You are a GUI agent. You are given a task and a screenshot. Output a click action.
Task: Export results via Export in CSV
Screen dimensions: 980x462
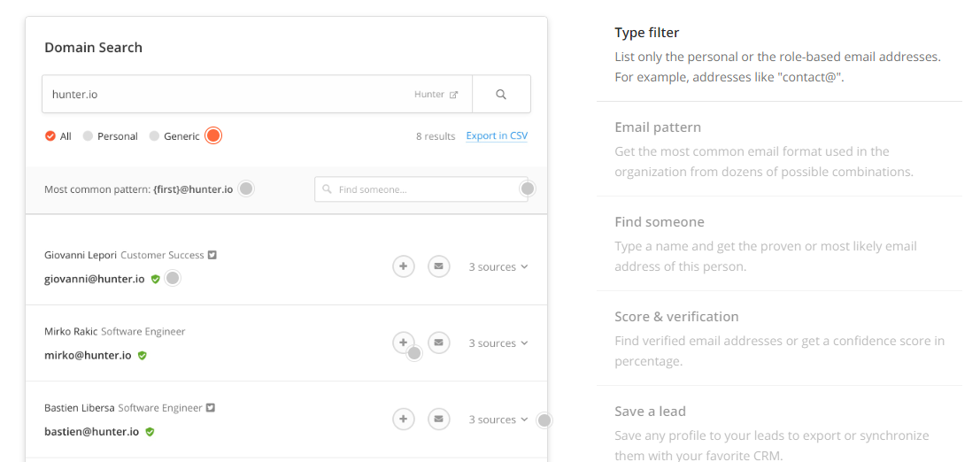(497, 136)
